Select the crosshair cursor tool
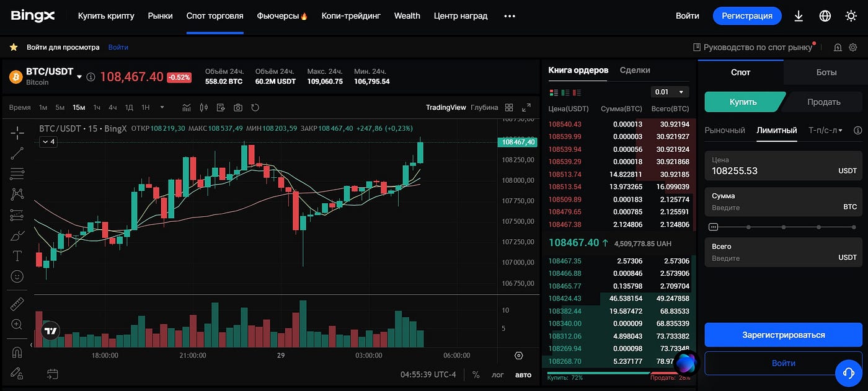868x391 pixels. [x=17, y=132]
